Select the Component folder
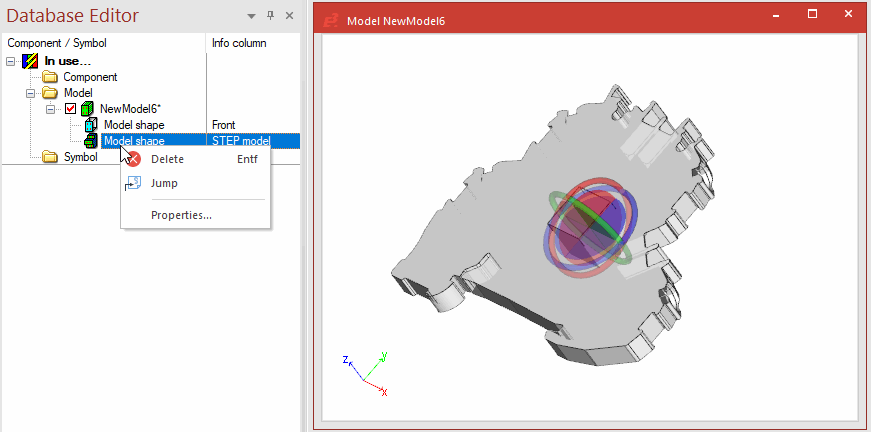 (90, 77)
